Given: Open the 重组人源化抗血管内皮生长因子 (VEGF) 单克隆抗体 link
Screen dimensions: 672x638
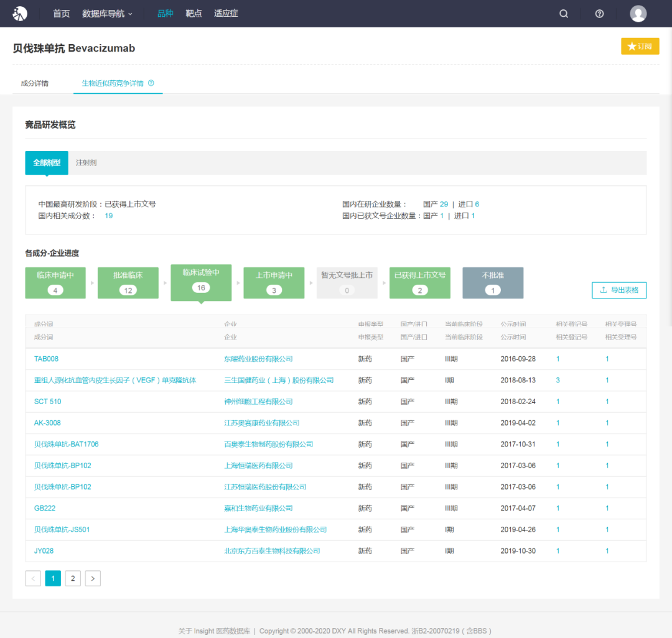Looking at the screenshot, I should coord(115,380).
